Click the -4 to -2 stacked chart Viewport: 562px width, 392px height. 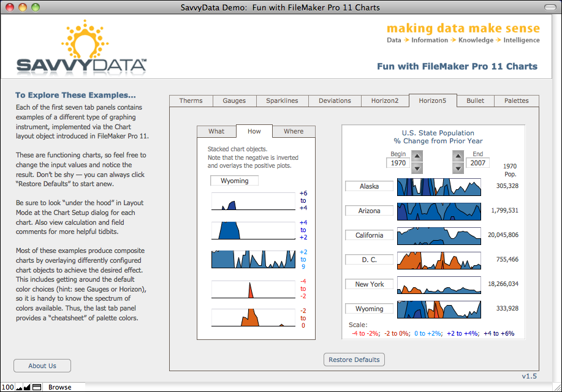[253, 289]
